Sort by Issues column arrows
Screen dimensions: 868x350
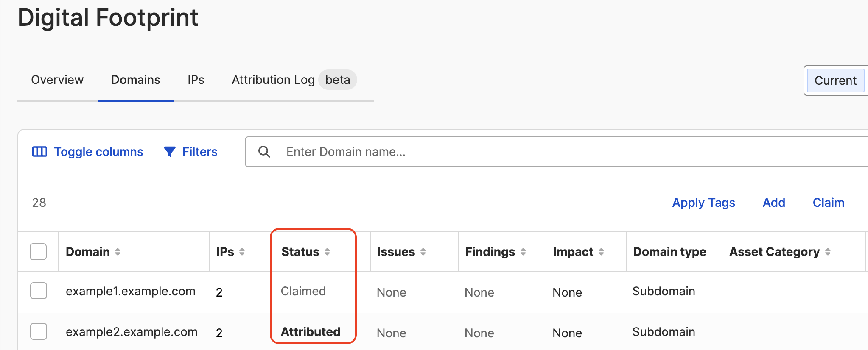click(423, 252)
